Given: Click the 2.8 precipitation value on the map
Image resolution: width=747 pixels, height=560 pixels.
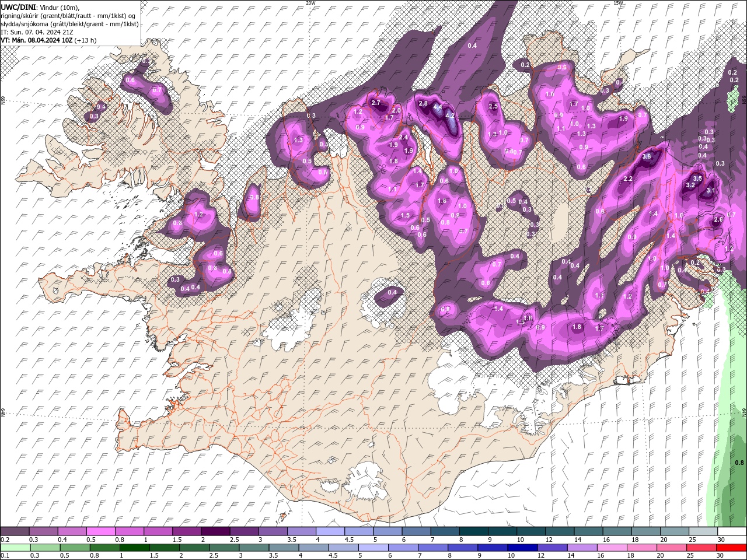Looking at the screenshot, I should (x=423, y=103).
